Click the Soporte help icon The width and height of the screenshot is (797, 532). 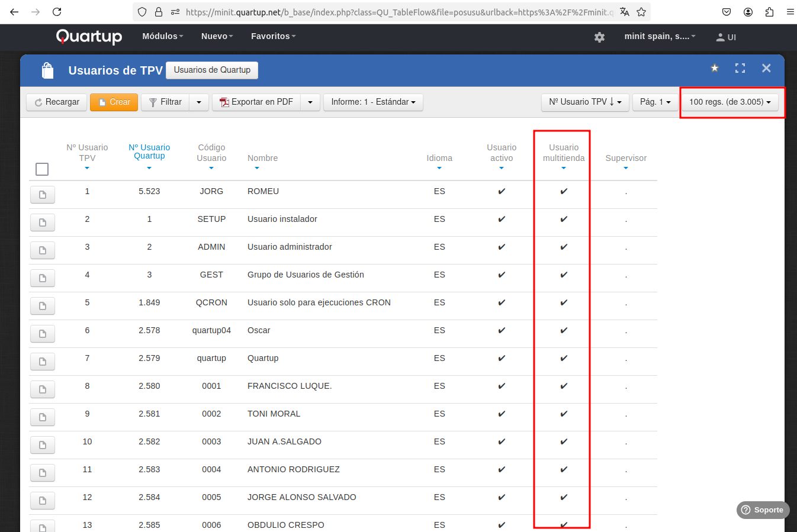(x=763, y=510)
